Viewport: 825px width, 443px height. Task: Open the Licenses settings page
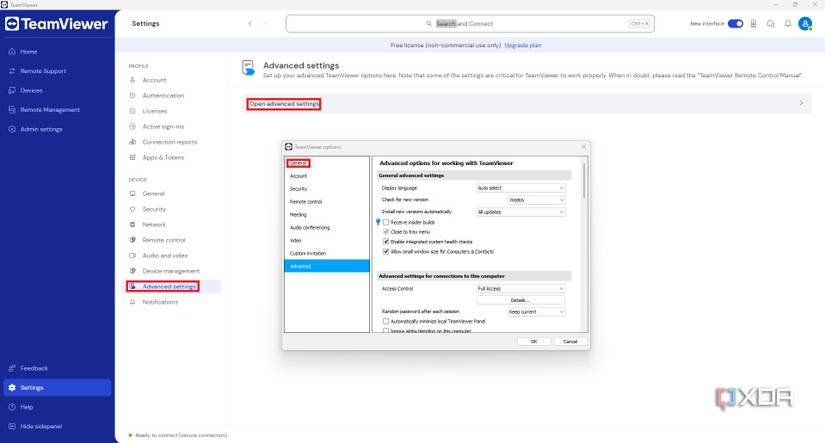pyautogui.click(x=154, y=112)
